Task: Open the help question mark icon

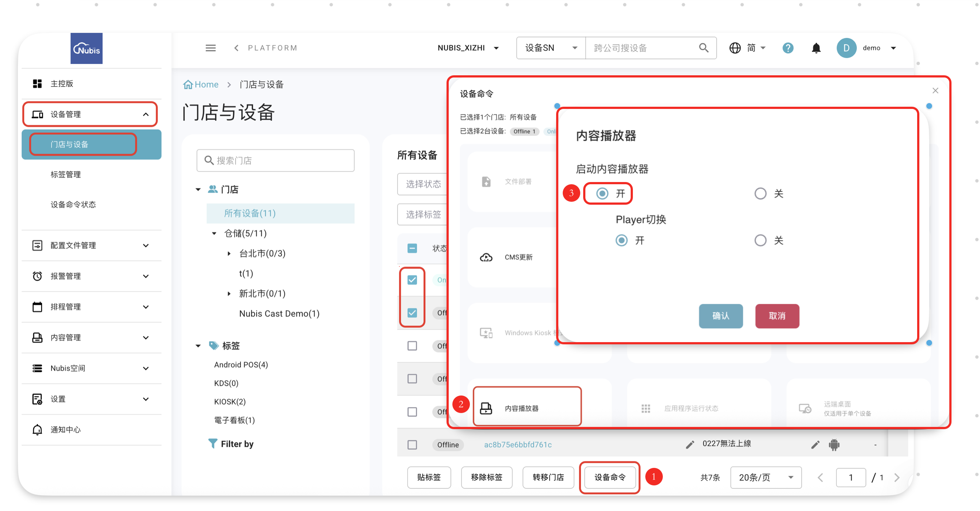Action: click(x=787, y=48)
